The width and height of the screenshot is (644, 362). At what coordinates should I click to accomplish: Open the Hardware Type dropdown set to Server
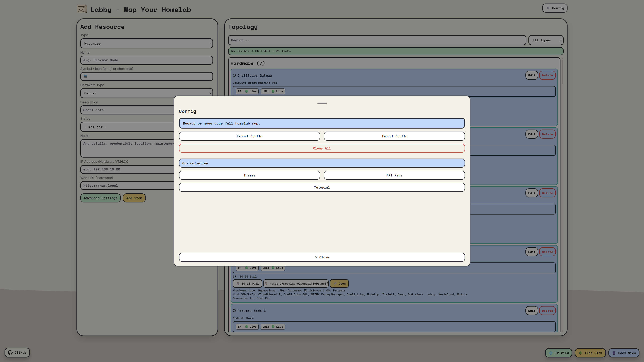[x=147, y=93]
